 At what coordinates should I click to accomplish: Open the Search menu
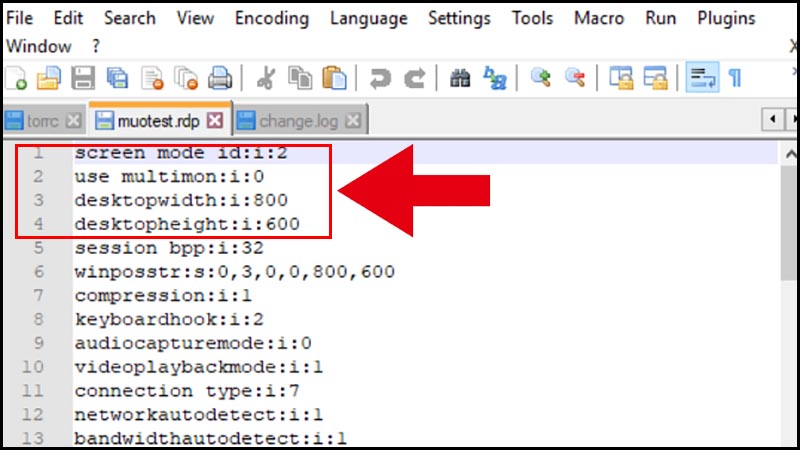[130, 18]
